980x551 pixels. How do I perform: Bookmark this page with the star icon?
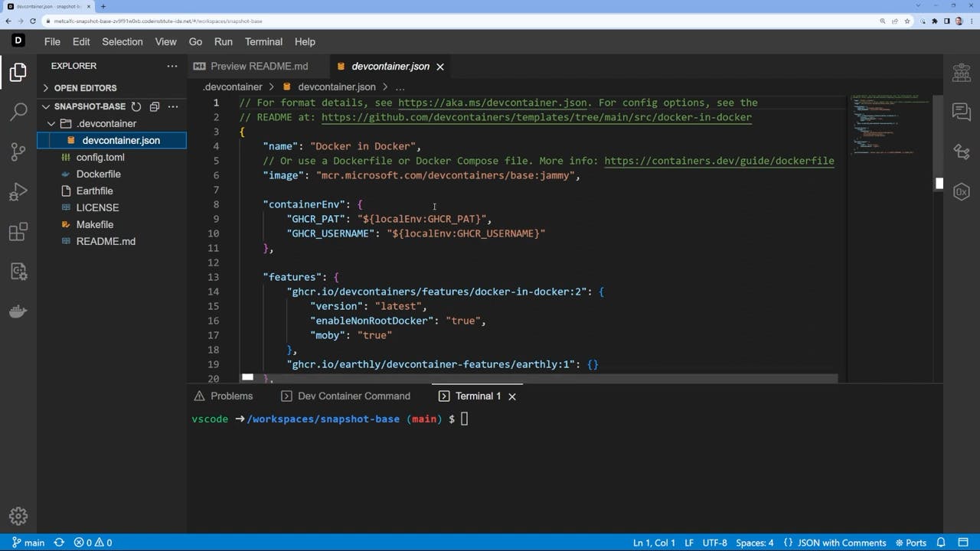pyautogui.click(x=908, y=21)
